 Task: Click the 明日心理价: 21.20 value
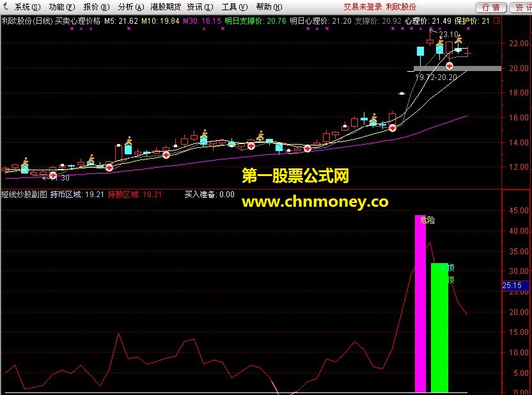(x=320, y=20)
